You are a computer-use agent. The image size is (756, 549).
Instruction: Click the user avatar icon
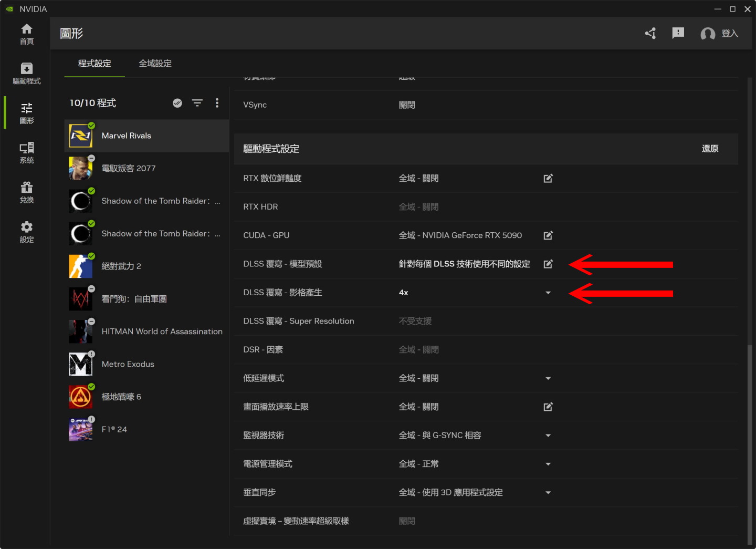point(708,34)
